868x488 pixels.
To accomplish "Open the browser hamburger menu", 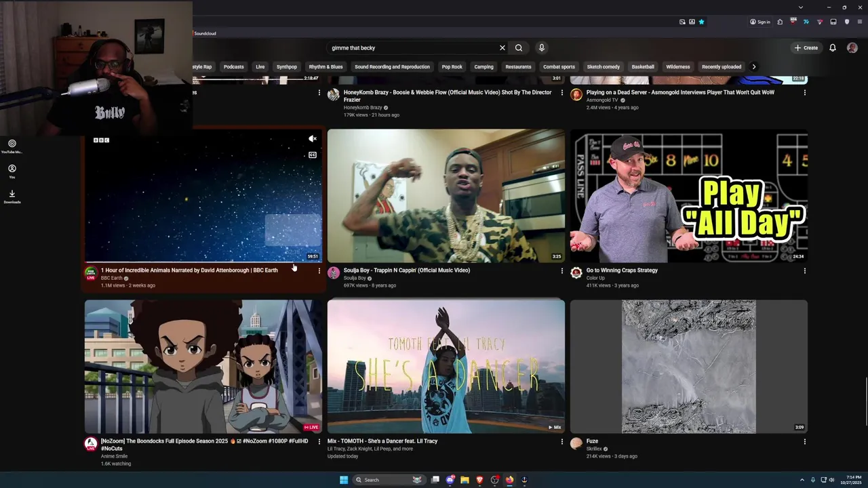I will click(x=859, y=22).
